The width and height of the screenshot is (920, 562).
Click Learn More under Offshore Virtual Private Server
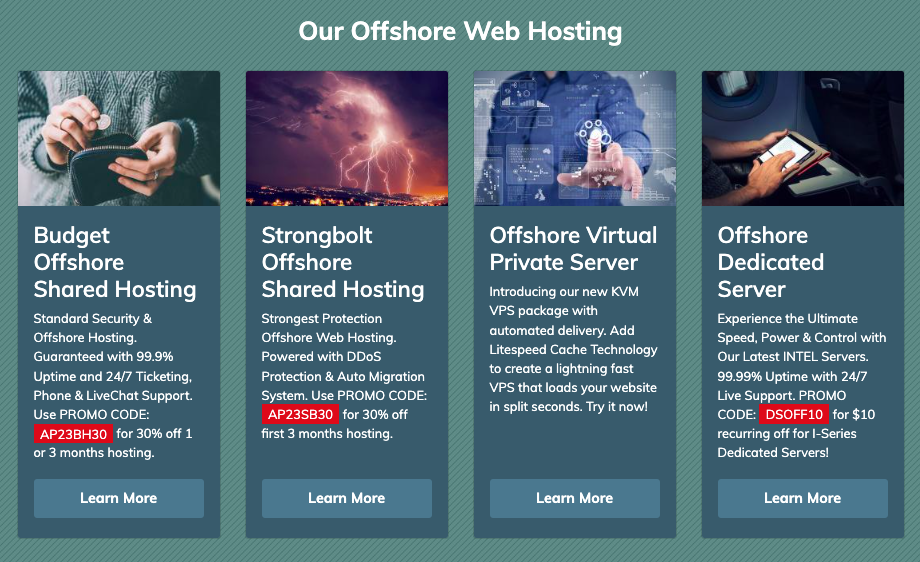tap(574, 498)
